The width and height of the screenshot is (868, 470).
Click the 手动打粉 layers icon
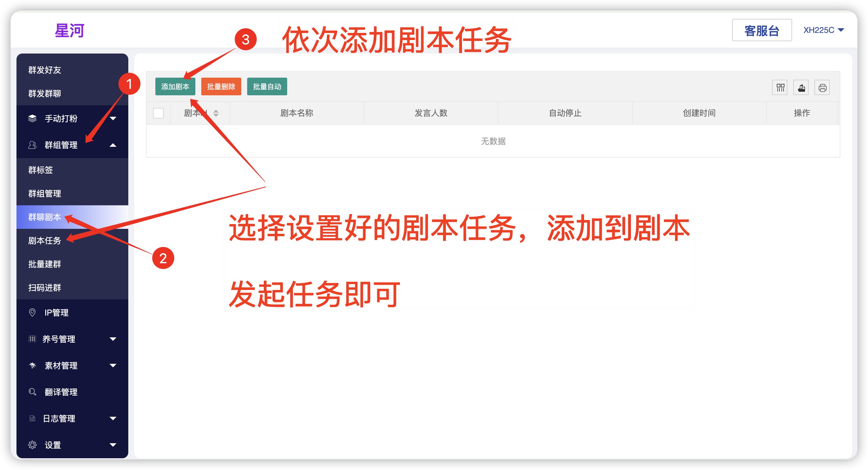point(32,118)
